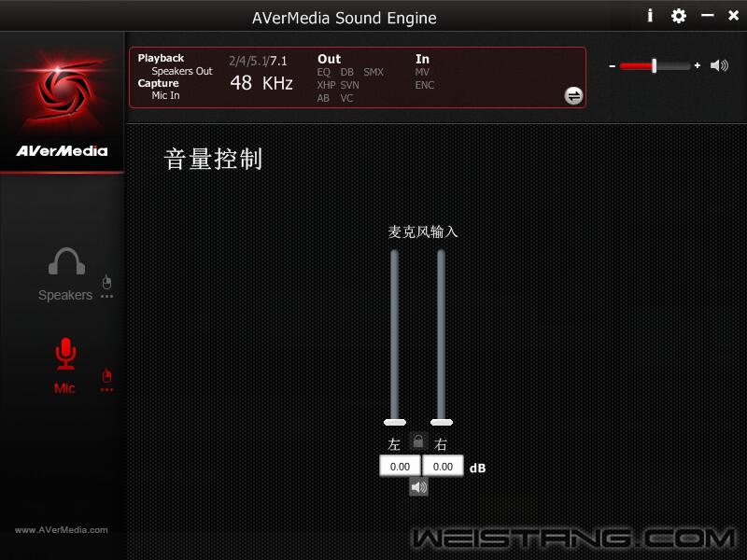Open the www.AVerMedia.com link
Viewport: 747px width, 560px height.
point(62,530)
